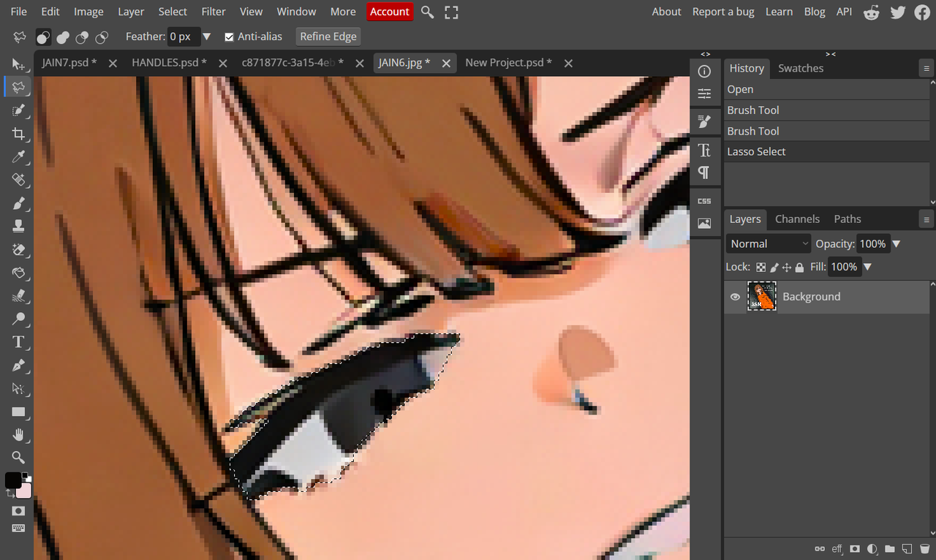The image size is (936, 560).
Task: Add a raster mask to the layer
Action: coord(854,549)
